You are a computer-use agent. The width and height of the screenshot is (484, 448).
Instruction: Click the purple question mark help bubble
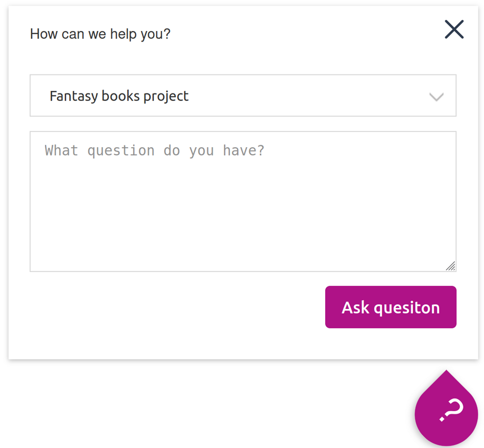coord(446,412)
